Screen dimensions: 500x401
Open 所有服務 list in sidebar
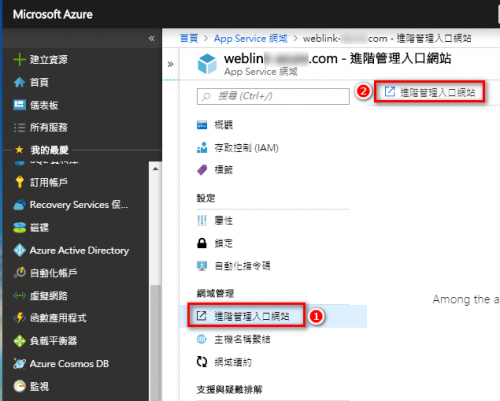tap(41, 127)
